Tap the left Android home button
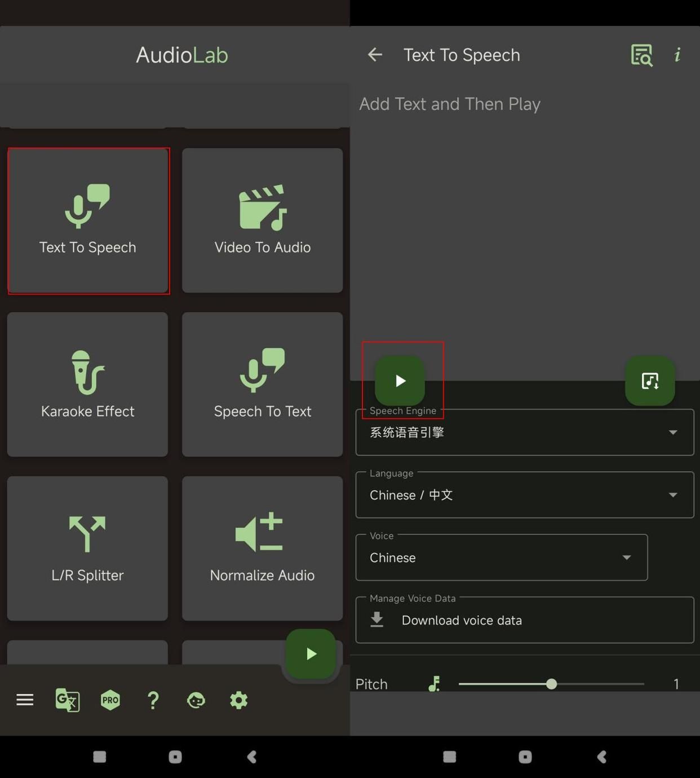This screenshot has width=700, height=778. tap(175, 757)
